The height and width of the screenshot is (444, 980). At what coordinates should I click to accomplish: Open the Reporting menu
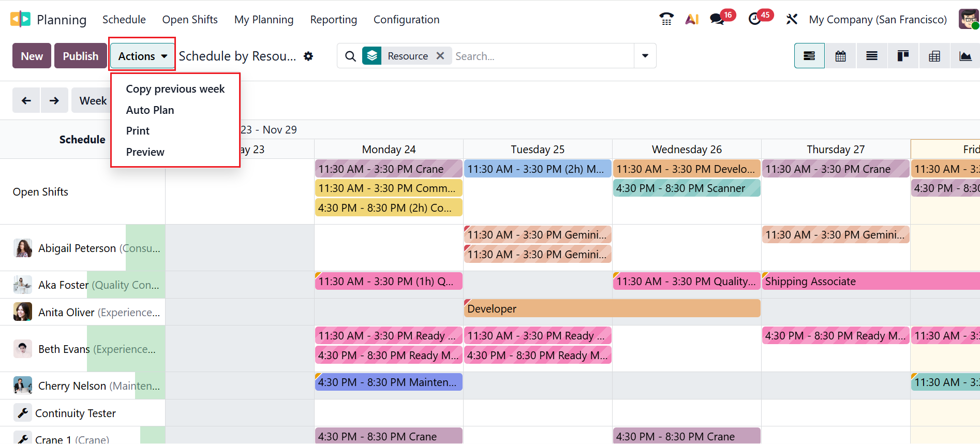[333, 20]
